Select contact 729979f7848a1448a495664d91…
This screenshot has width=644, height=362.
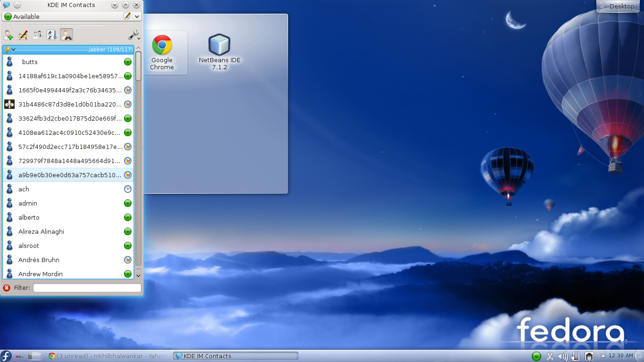click(68, 161)
